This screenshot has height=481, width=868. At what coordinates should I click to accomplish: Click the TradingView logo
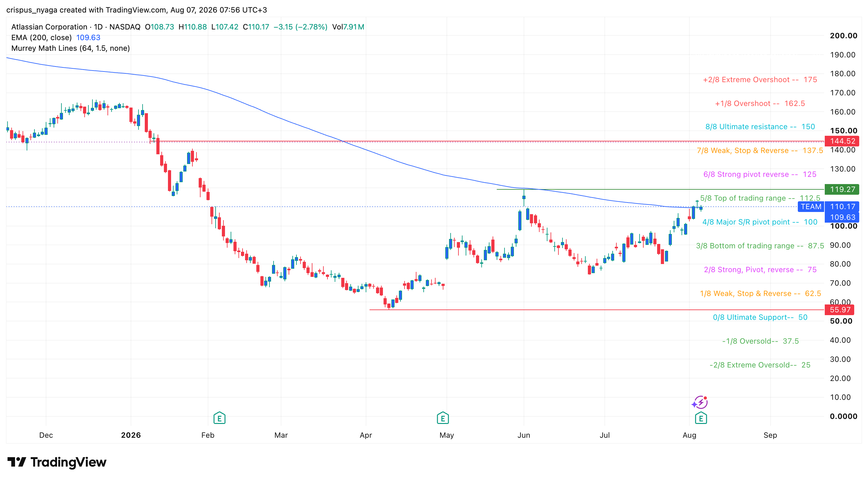point(57,462)
